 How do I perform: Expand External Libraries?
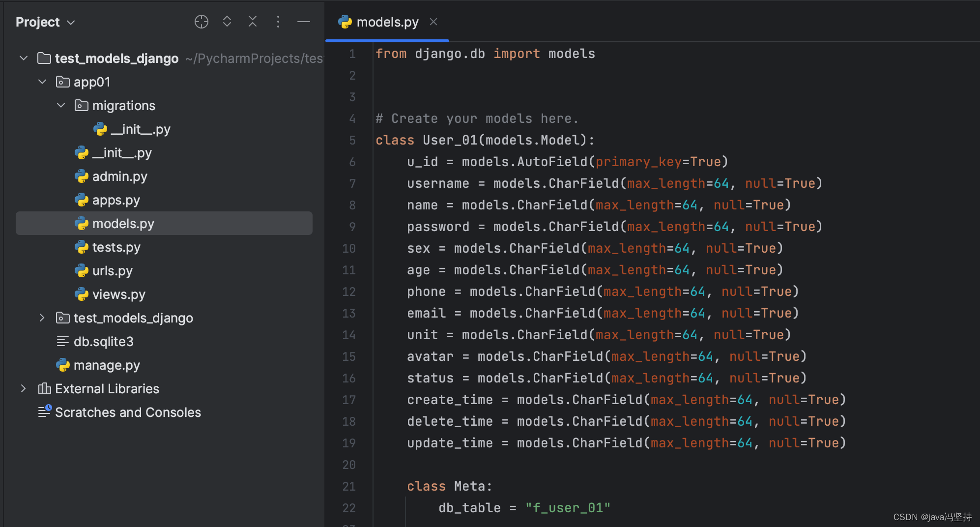(23, 388)
